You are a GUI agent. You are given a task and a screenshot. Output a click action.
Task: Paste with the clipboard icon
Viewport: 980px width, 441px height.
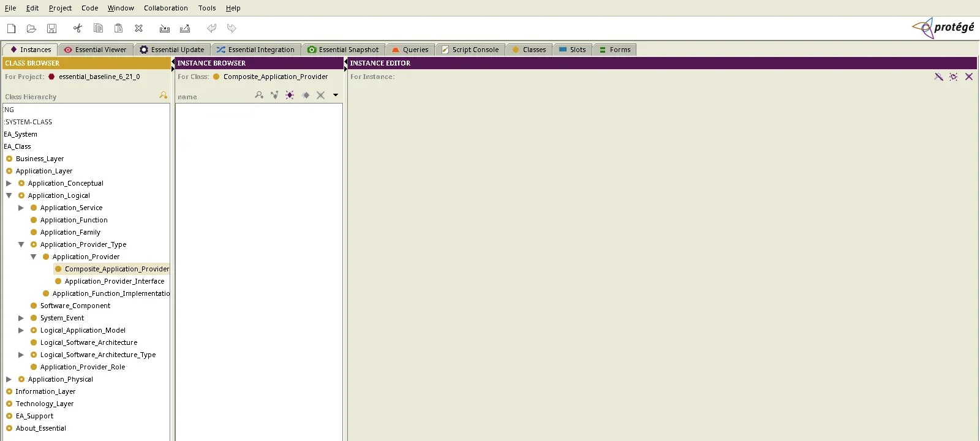(119, 28)
